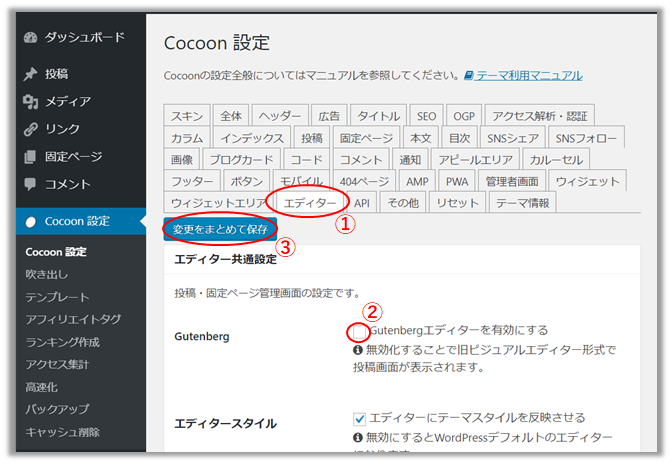Switch to the アピールエリア tab
Screen dimensions: 671x464
coord(475,159)
